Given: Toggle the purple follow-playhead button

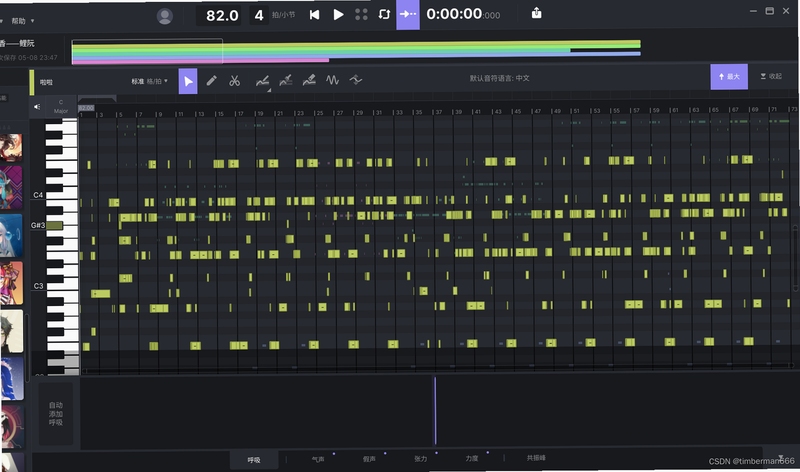Looking at the screenshot, I should coord(408,14).
